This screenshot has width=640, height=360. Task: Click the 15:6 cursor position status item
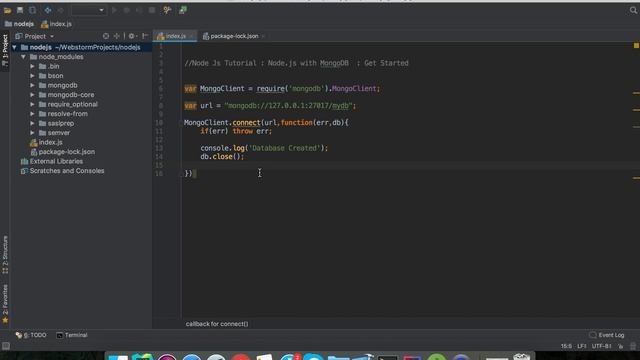click(x=566, y=346)
